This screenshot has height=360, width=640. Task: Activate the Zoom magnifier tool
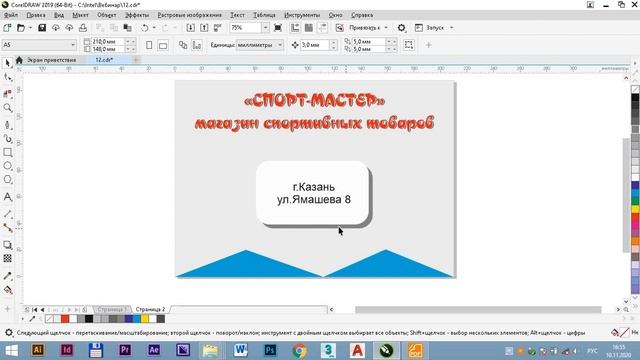7,108
